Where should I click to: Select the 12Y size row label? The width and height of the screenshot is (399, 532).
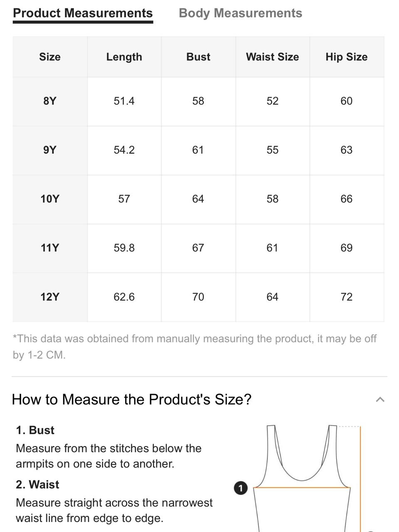(50, 297)
